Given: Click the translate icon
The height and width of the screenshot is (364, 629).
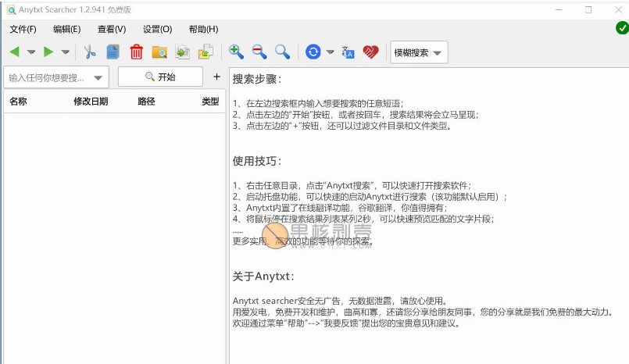Looking at the screenshot, I should point(348,52).
